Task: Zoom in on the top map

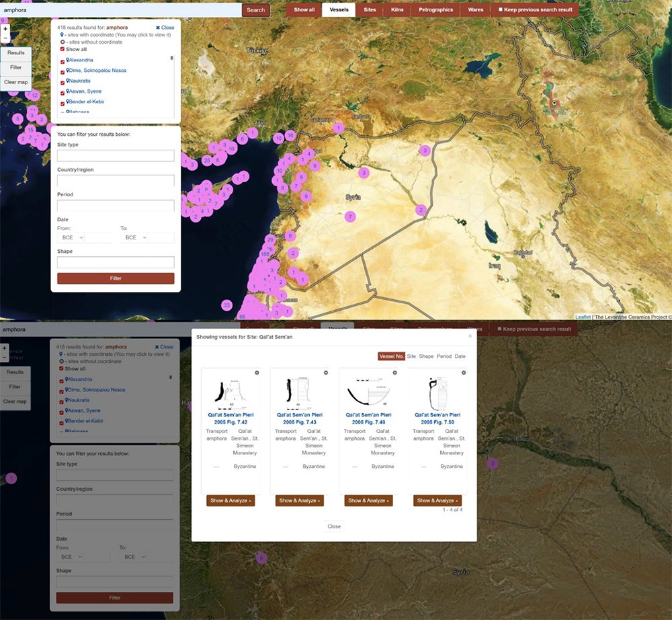Action: pos(5,29)
